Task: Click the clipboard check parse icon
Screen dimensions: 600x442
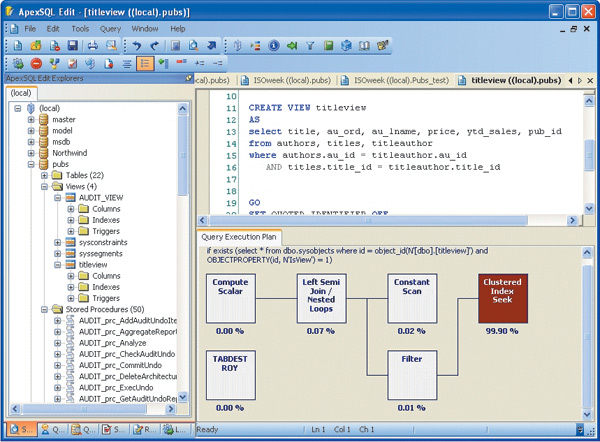Action: coord(73,63)
